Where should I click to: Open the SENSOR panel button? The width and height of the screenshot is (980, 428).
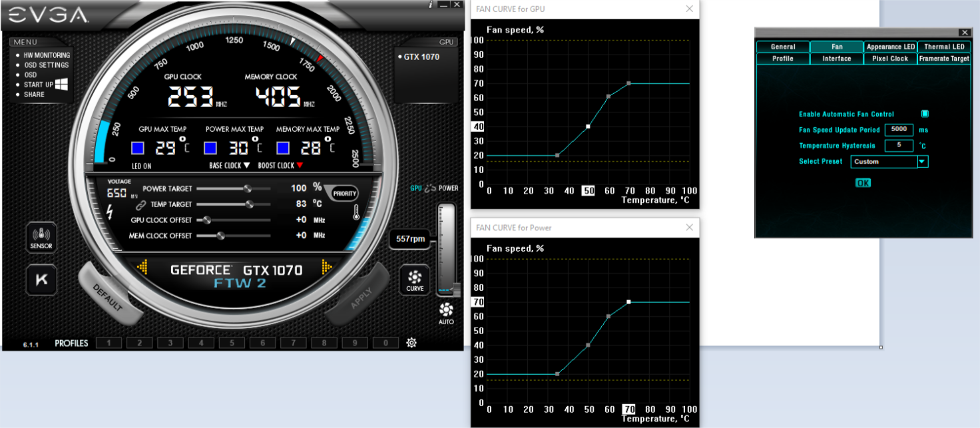click(41, 238)
